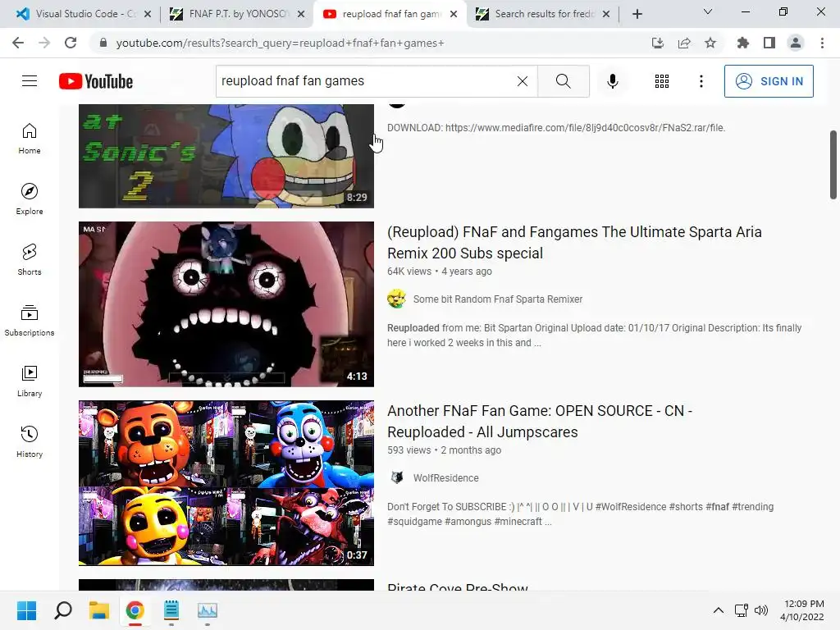The image size is (840, 630).
Task: Play the Sparta Aria Remix thumbnail
Action: [x=226, y=304]
